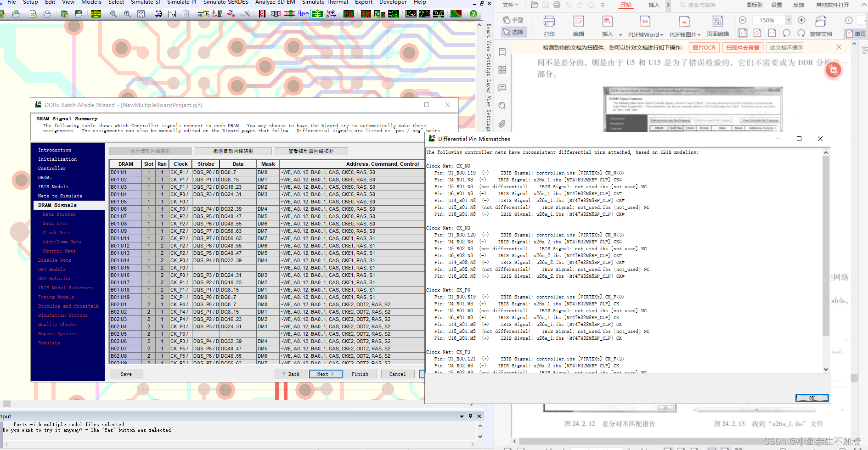Image resolution: width=868 pixels, height=450 pixels.
Task: Open the output pane dropdown arrow
Action: point(462,416)
